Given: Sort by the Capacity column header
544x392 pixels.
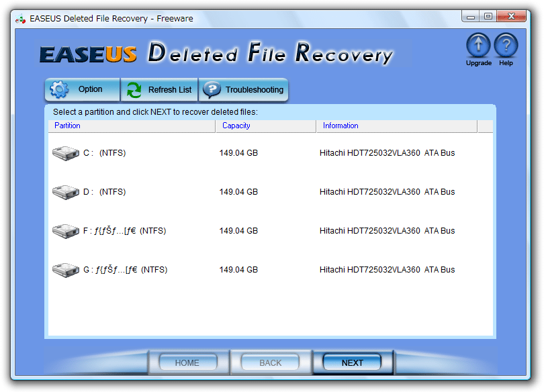Looking at the screenshot, I should coord(266,126).
